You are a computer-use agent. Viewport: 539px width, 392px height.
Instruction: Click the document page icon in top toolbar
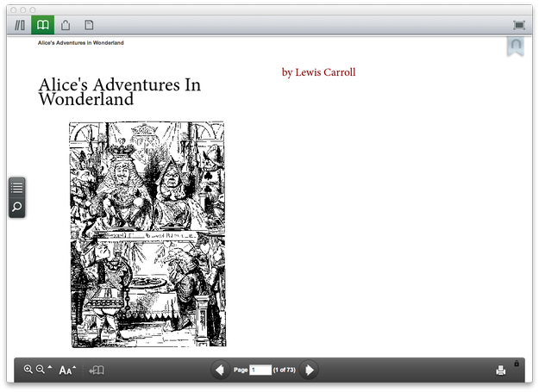tap(89, 25)
